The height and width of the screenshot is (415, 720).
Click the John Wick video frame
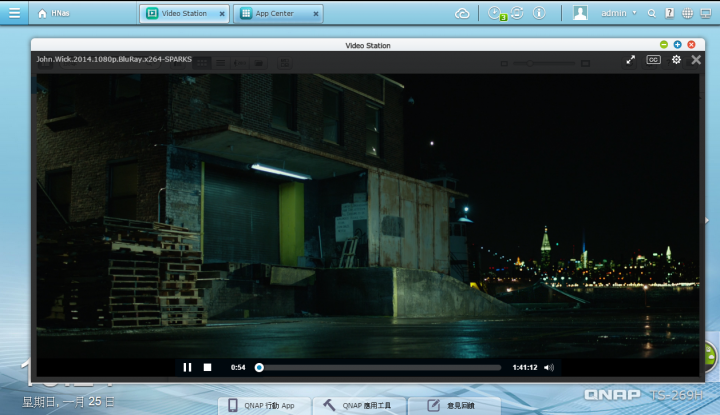point(368,216)
